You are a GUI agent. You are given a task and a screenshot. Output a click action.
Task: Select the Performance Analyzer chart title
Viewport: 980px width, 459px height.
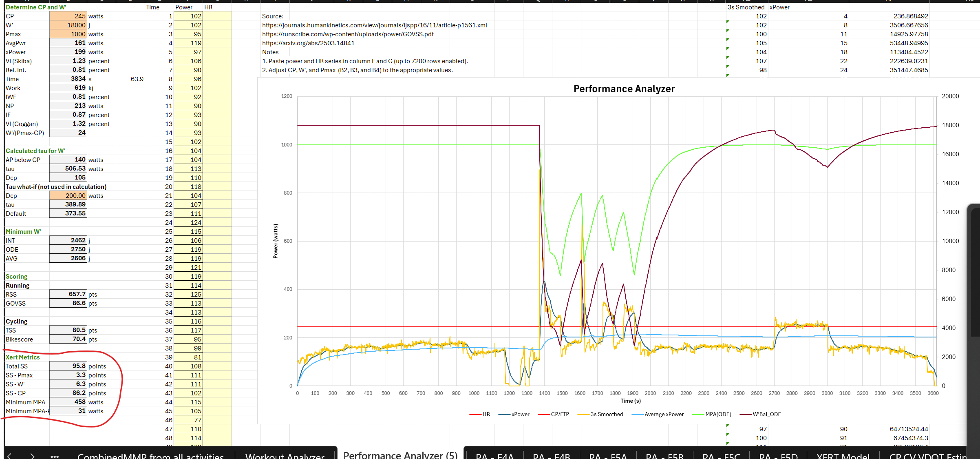point(624,89)
